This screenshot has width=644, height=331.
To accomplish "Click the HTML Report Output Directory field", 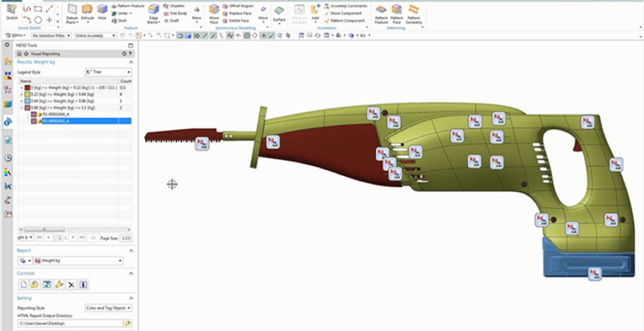I will click(70, 324).
